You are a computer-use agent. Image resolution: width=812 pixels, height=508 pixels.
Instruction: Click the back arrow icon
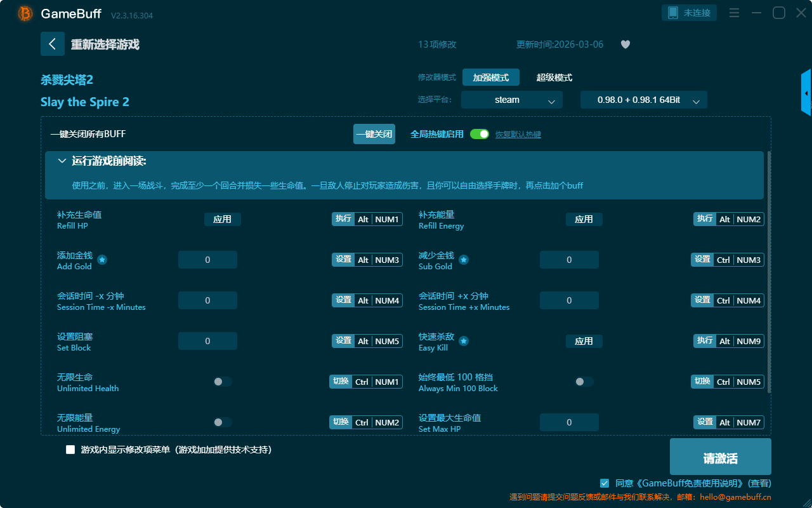tap(52, 44)
